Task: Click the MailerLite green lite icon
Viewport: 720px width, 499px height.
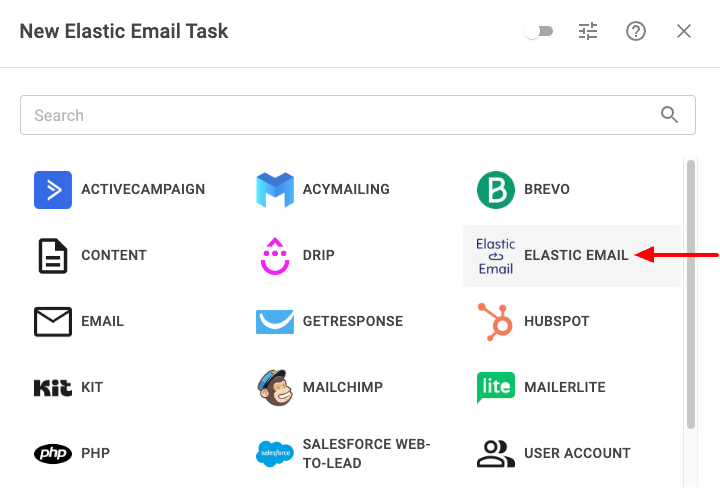Action: (x=495, y=387)
